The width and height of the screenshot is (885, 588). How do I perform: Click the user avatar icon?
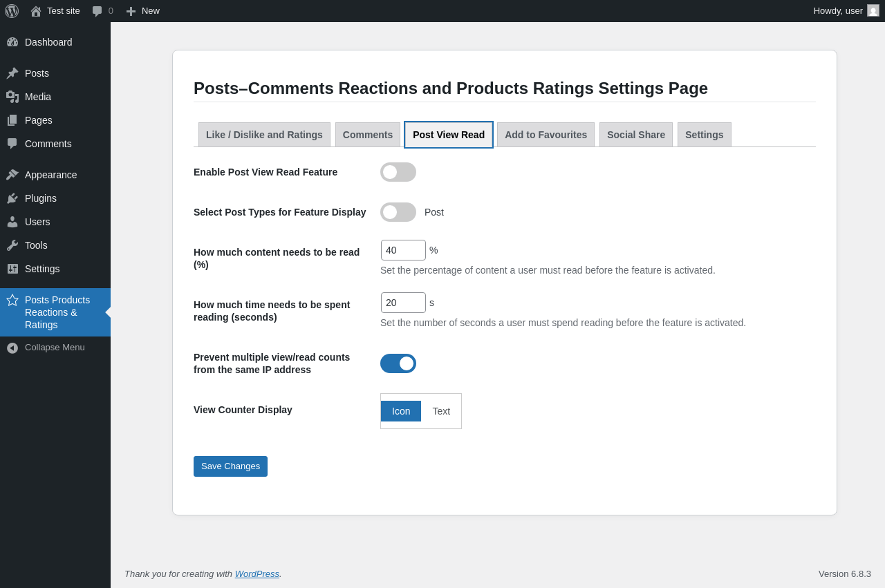click(873, 11)
